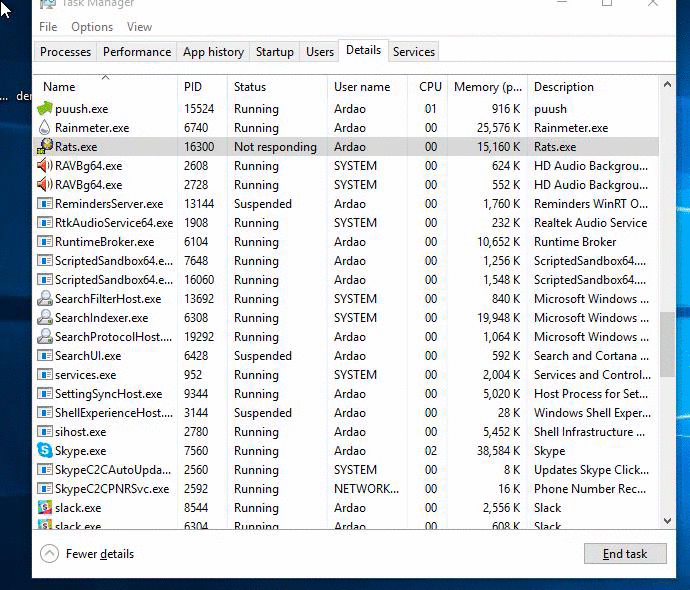Switch to the App history tab
Viewport: 690px width, 590px height.
pos(213,51)
